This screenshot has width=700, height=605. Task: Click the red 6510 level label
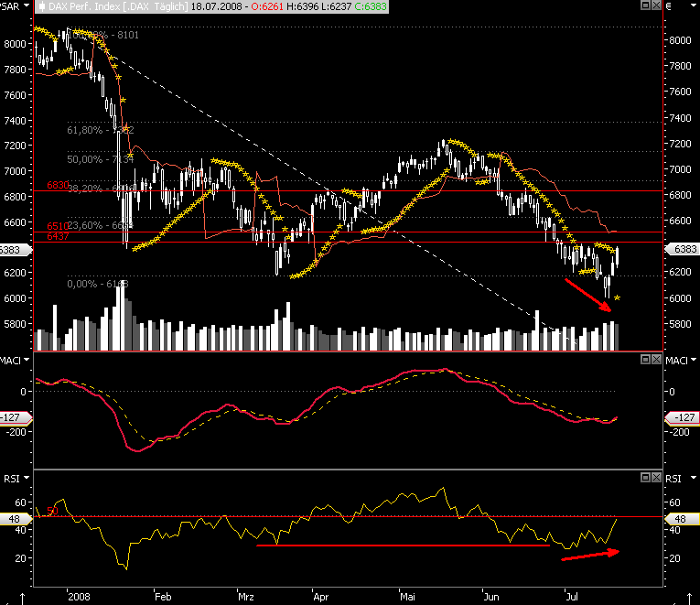point(58,226)
